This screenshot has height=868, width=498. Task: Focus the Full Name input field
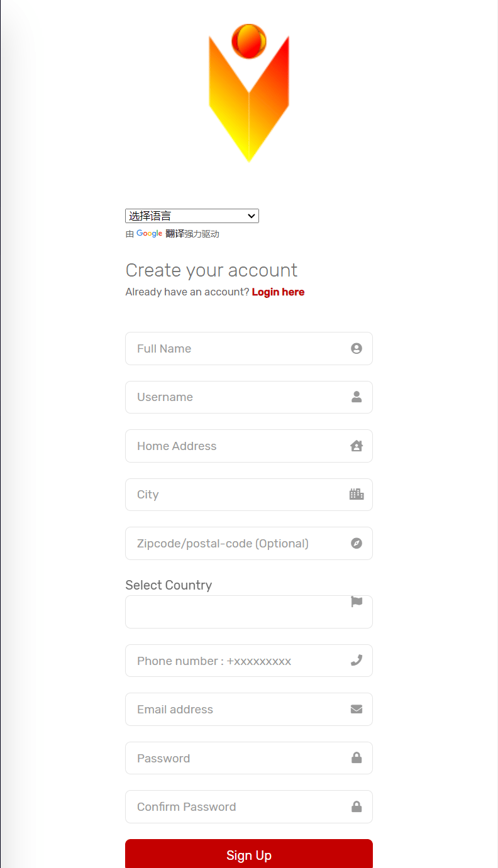tap(249, 348)
